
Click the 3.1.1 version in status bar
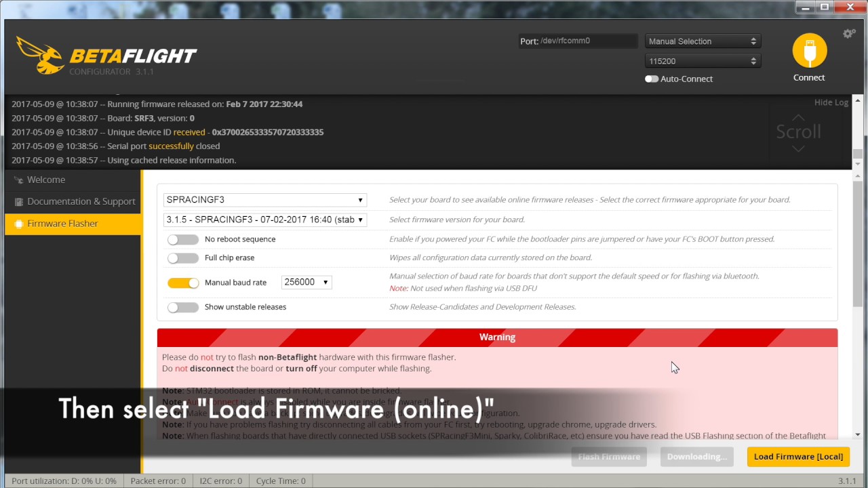(x=847, y=481)
